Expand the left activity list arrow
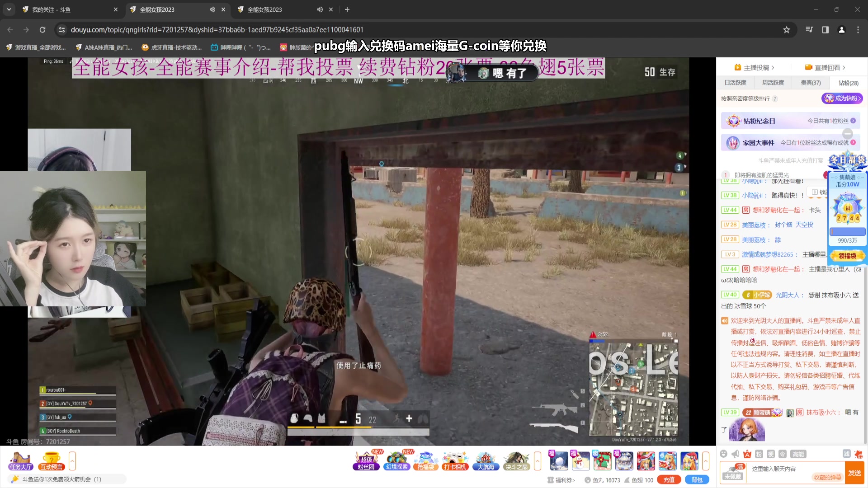Image resolution: width=868 pixels, height=488 pixels. (x=72, y=461)
